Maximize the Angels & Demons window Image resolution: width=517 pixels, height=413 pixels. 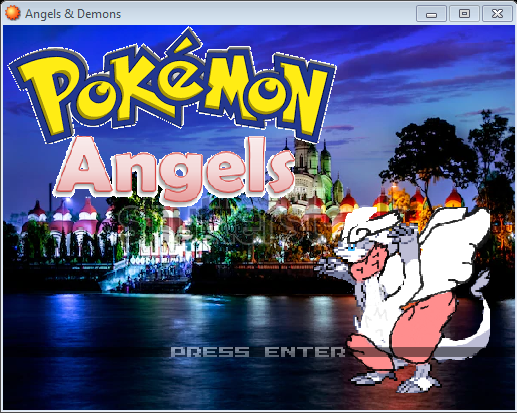pos(464,14)
